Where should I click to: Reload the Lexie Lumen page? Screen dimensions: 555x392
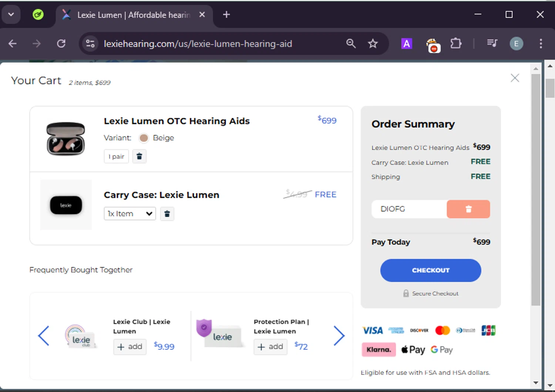61,44
